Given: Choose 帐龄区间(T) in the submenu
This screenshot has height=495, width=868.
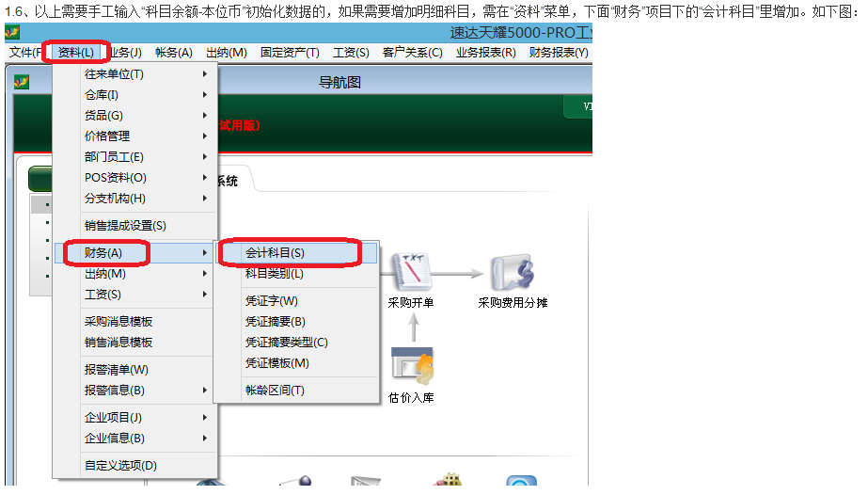Looking at the screenshot, I should (297, 391).
